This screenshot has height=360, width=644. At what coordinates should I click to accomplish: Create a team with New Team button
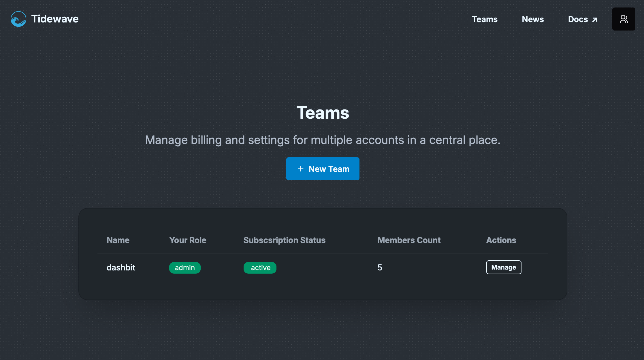pyautogui.click(x=323, y=169)
